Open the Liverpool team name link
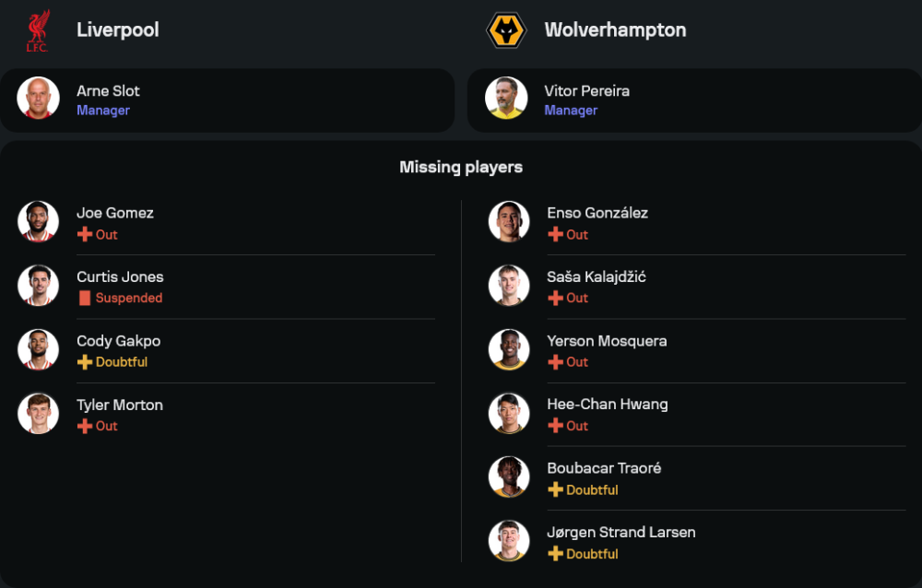The image size is (922, 588). coord(117,30)
